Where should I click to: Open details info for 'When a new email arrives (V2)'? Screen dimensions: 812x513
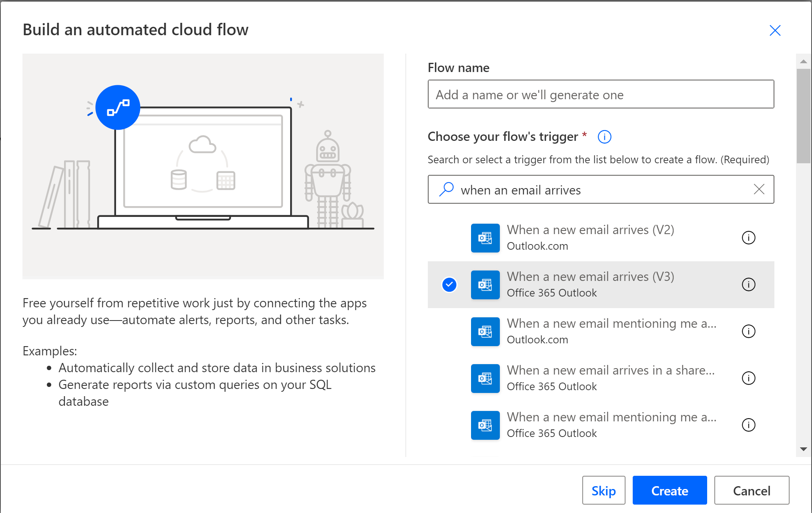[x=748, y=238]
